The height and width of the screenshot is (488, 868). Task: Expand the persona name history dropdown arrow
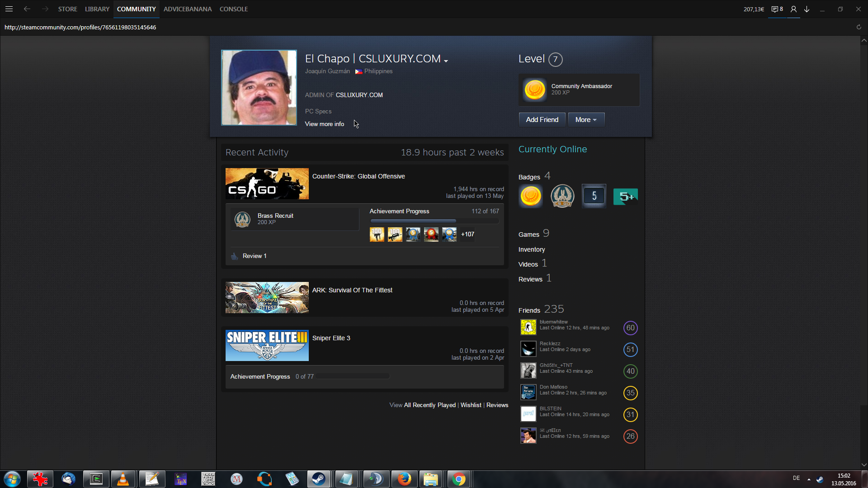pyautogui.click(x=446, y=61)
